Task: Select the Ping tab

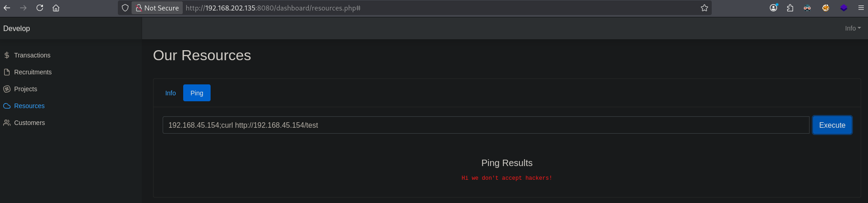Action: [197, 93]
